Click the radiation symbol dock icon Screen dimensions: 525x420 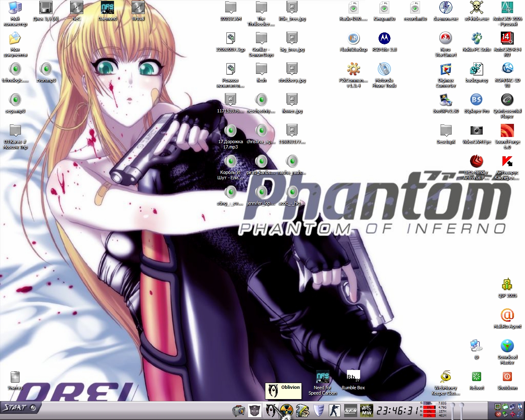(x=287, y=410)
